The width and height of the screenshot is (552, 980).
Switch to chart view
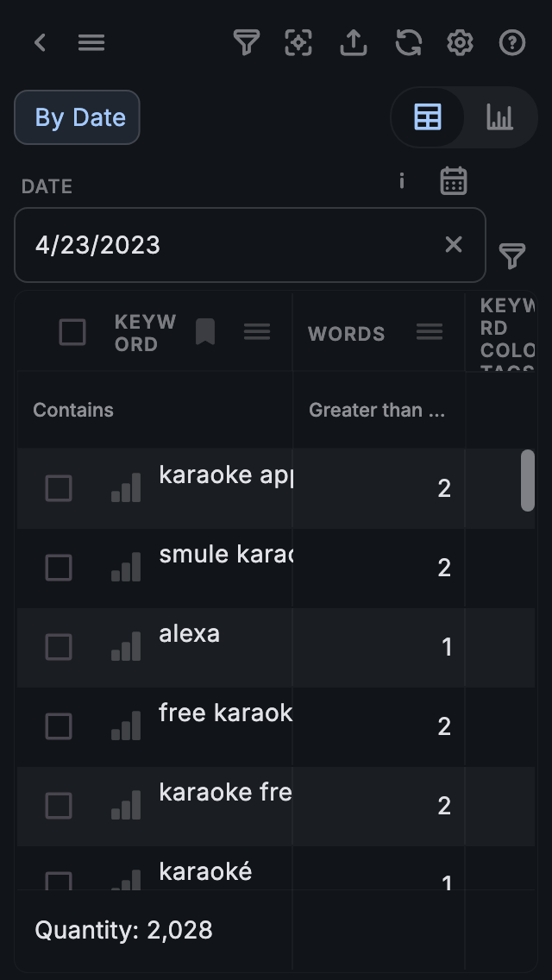point(499,117)
